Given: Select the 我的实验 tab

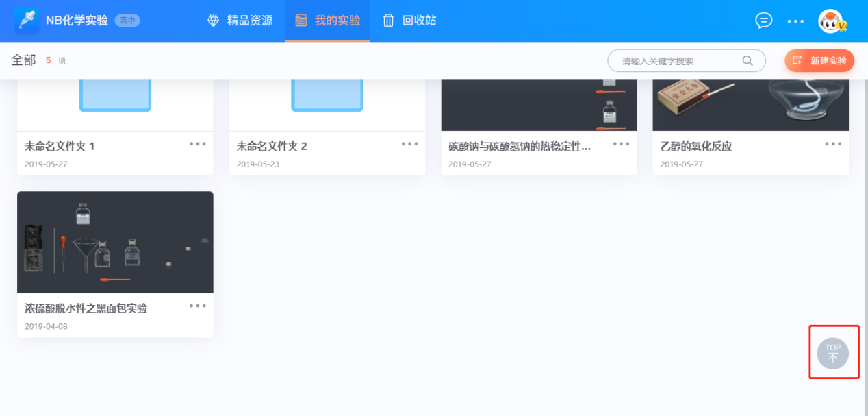Looking at the screenshot, I should click(328, 21).
